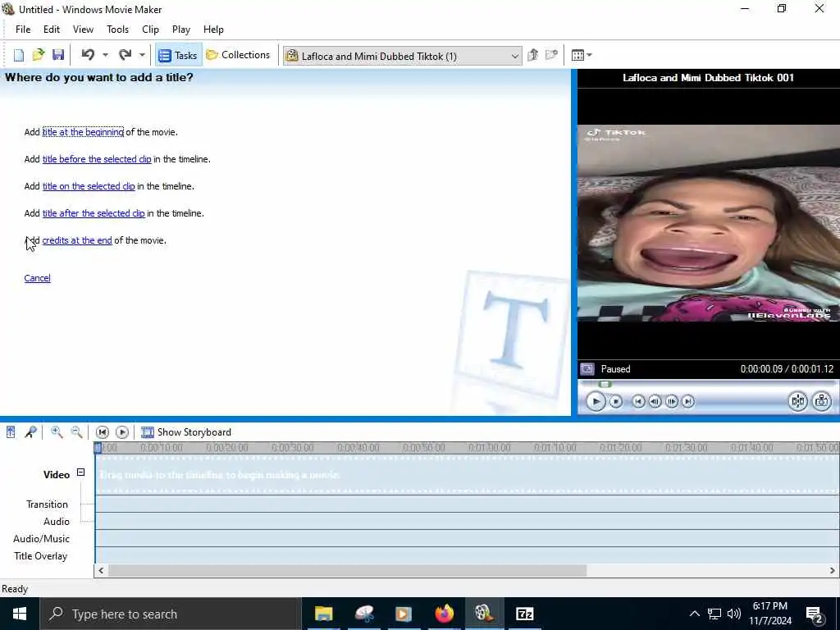Undo the last action
840x630 pixels.
[88, 55]
